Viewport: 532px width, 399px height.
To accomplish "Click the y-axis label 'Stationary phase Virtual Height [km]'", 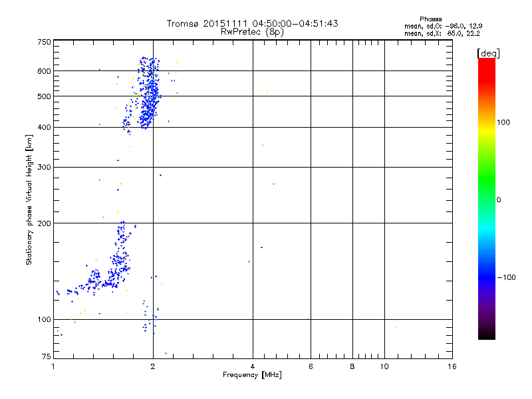I will coord(29,200).
